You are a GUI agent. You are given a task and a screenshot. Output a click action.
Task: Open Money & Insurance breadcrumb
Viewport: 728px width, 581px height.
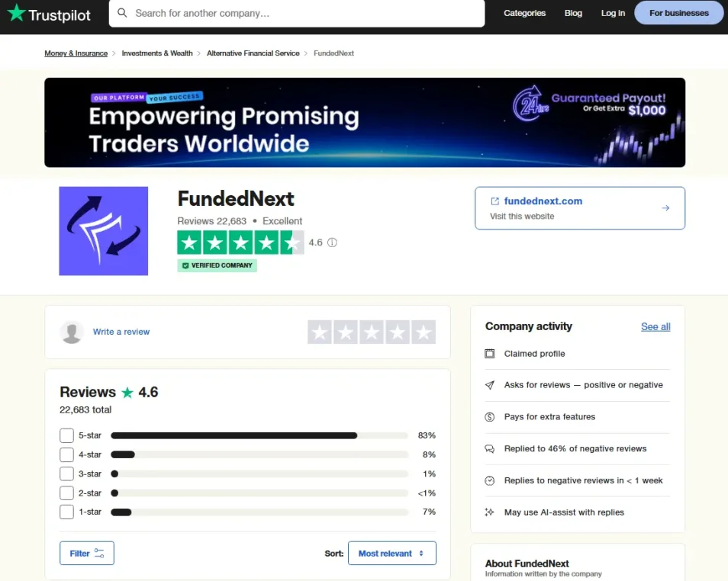point(76,53)
